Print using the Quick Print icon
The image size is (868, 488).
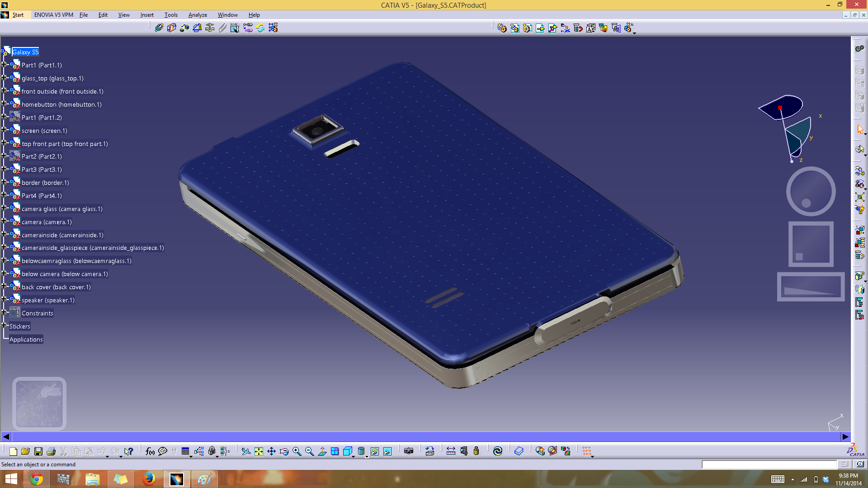pos(51,451)
